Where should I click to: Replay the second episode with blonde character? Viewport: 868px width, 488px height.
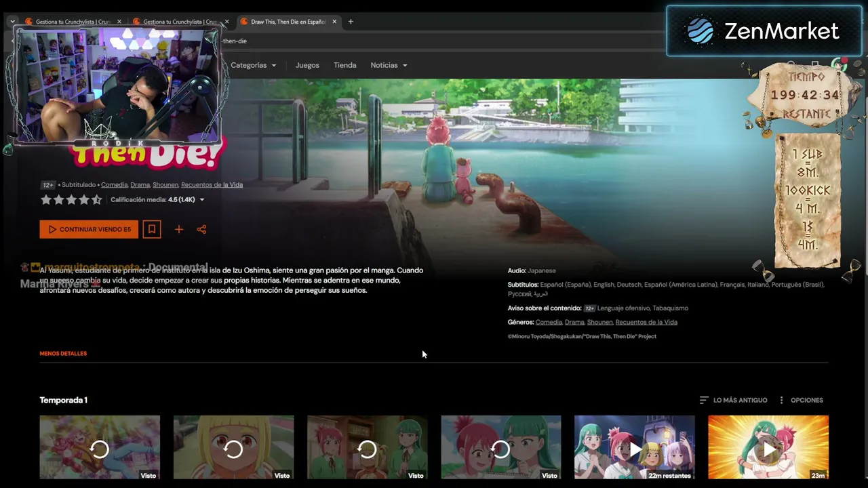233,449
